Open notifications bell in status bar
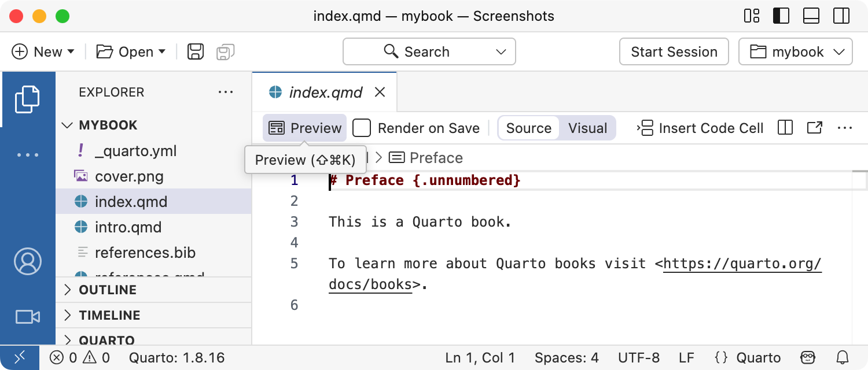Screen dimensions: 868x370 tap(843, 358)
